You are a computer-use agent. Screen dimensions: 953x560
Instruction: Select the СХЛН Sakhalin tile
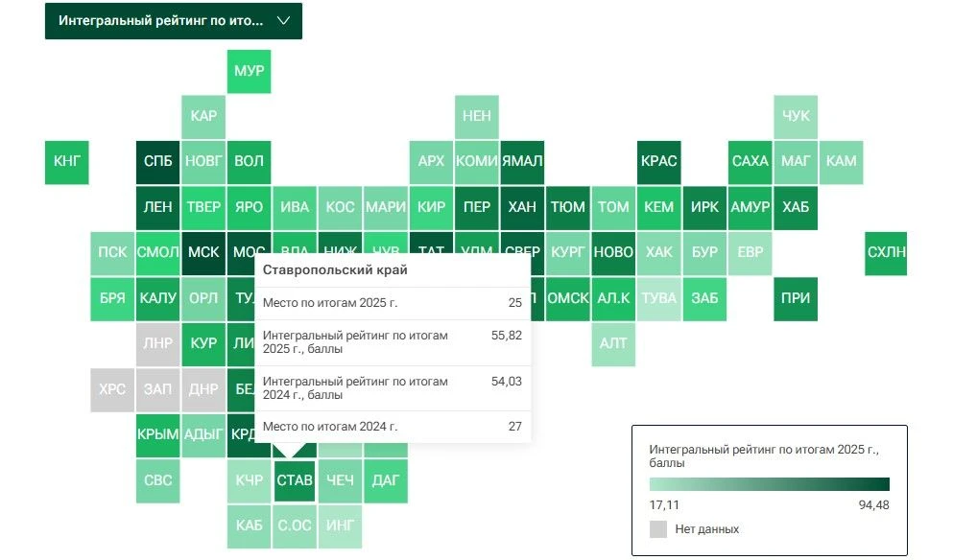(x=886, y=252)
